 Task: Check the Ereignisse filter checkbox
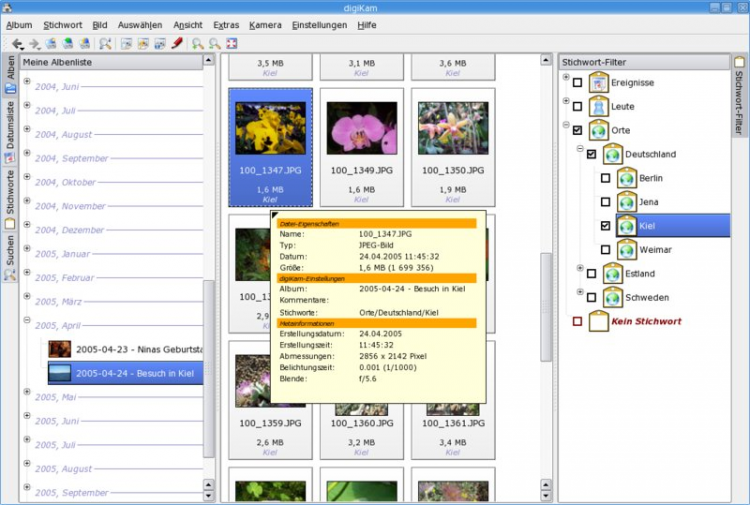(577, 83)
